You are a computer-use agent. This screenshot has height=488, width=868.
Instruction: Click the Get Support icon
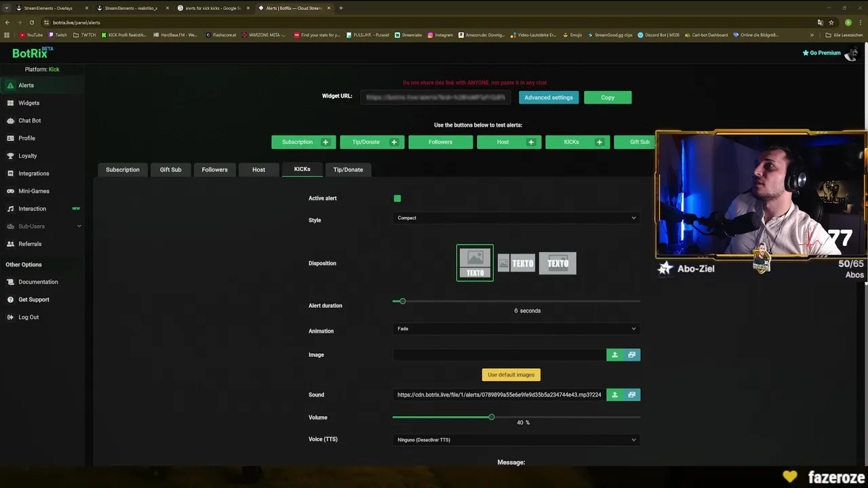point(10,300)
